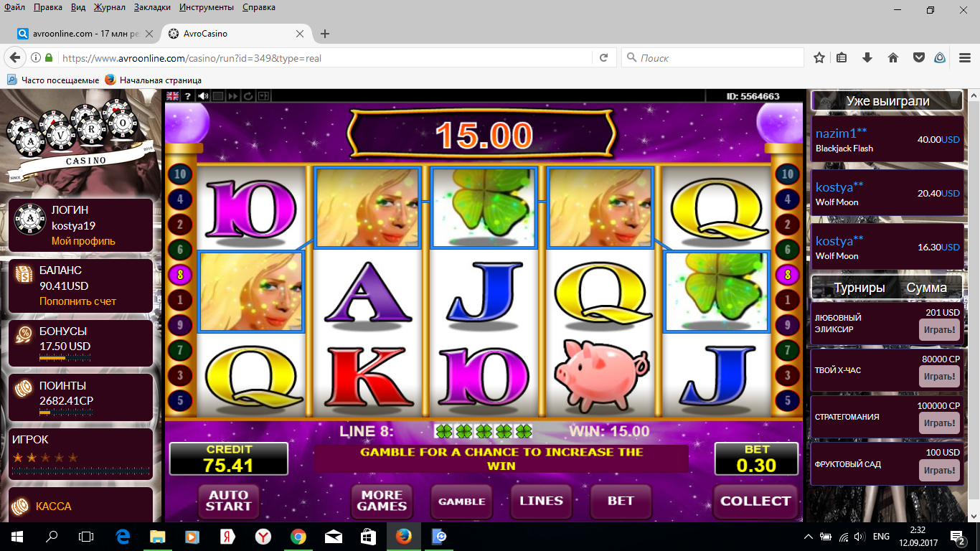Image resolution: width=980 pixels, height=551 pixels.
Task: Select the LINES button
Action: [541, 501]
